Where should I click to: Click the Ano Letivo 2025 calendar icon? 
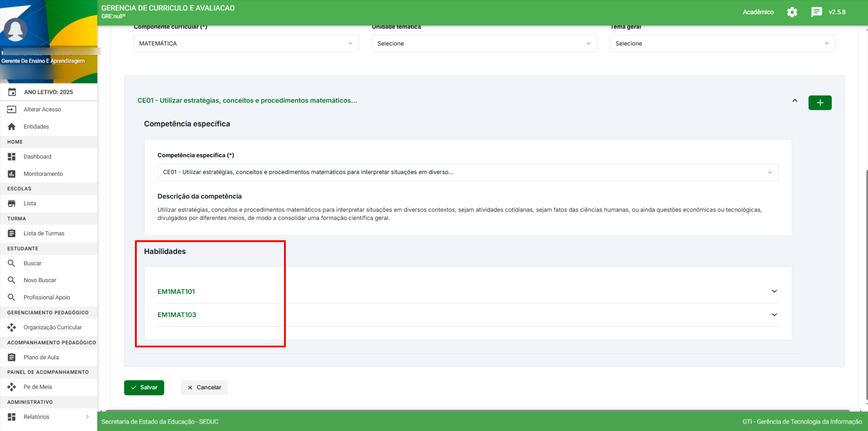coord(12,92)
